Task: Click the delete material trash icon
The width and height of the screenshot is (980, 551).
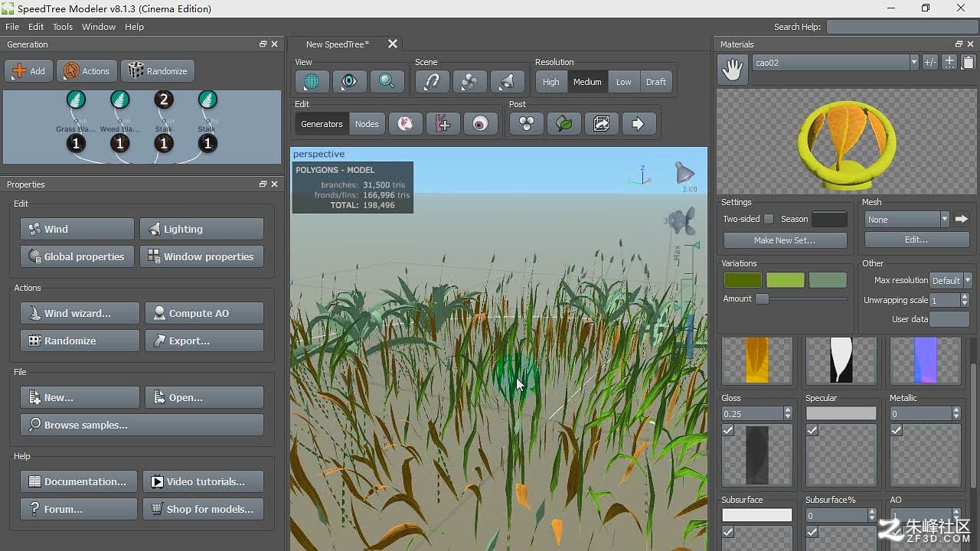Action: pyautogui.click(x=968, y=63)
